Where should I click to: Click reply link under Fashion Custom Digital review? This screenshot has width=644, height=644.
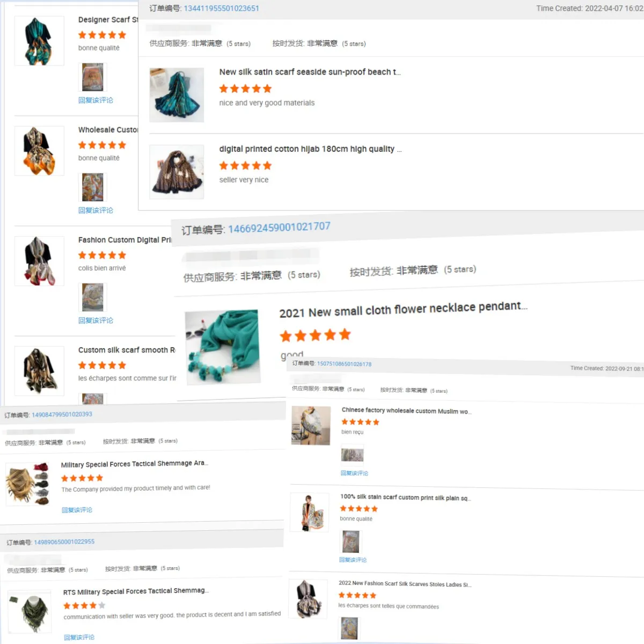click(96, 320)
